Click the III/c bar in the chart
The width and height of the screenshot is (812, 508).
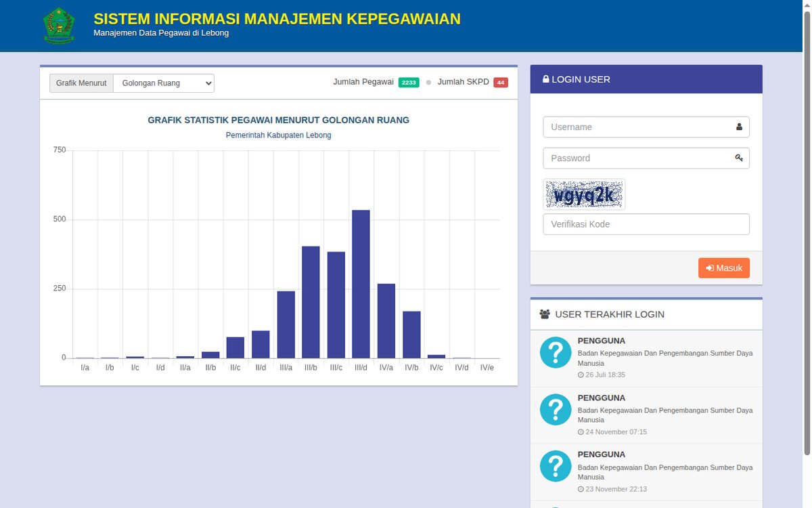coord(336,305)
